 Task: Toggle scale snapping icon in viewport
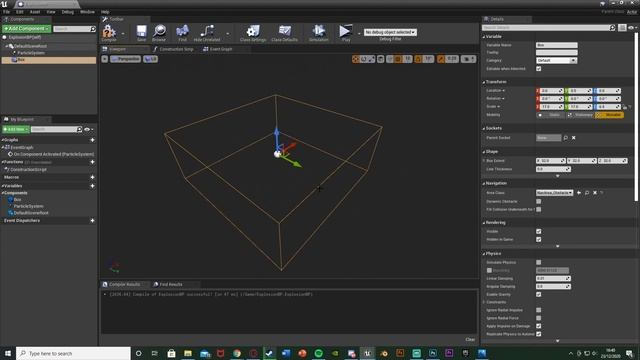(x=441, y=59)
